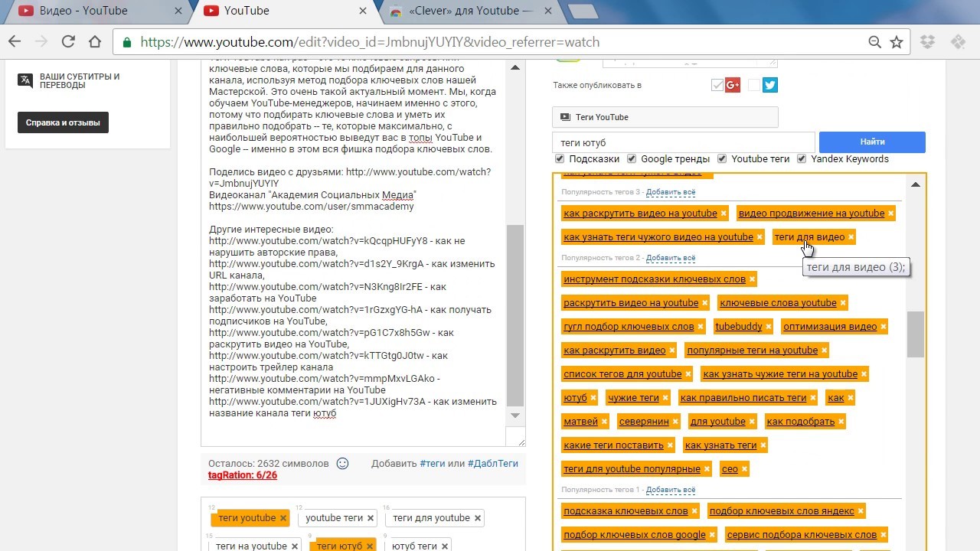Click 'Добавить всё' for Популярность тегов 3
Image resolution: width=980 pixels, height=551 pixels.
[671, 192]
